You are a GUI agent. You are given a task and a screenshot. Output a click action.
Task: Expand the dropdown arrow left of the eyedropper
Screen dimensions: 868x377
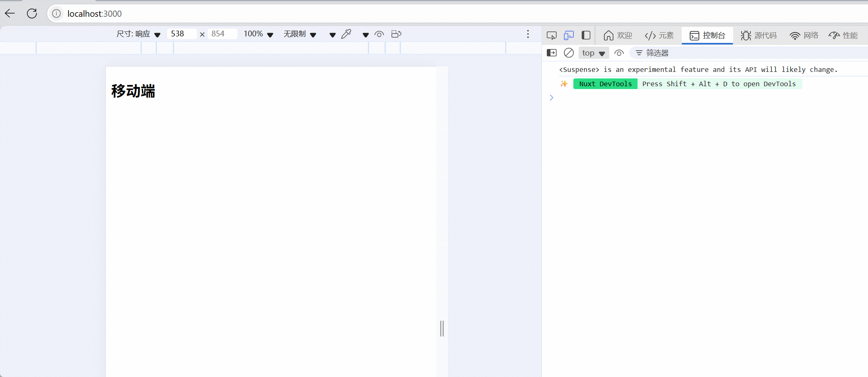tap(333, 35)
